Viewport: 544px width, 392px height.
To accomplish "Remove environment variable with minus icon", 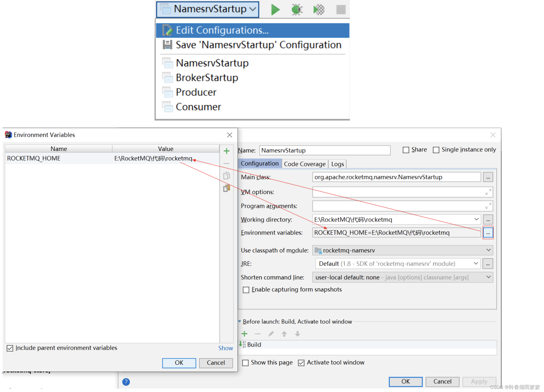I will pyautogui.click(x=227, y=163).
